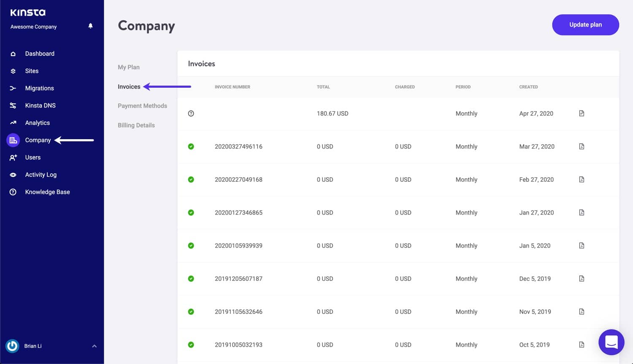Open notifications bell

click(90, 26)
